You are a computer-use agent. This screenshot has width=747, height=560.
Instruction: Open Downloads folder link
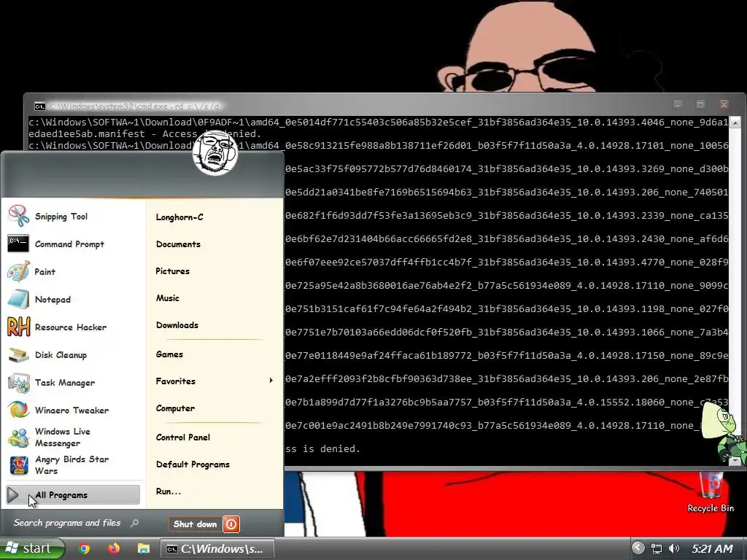pyautogui.click(x=177, y=325)
